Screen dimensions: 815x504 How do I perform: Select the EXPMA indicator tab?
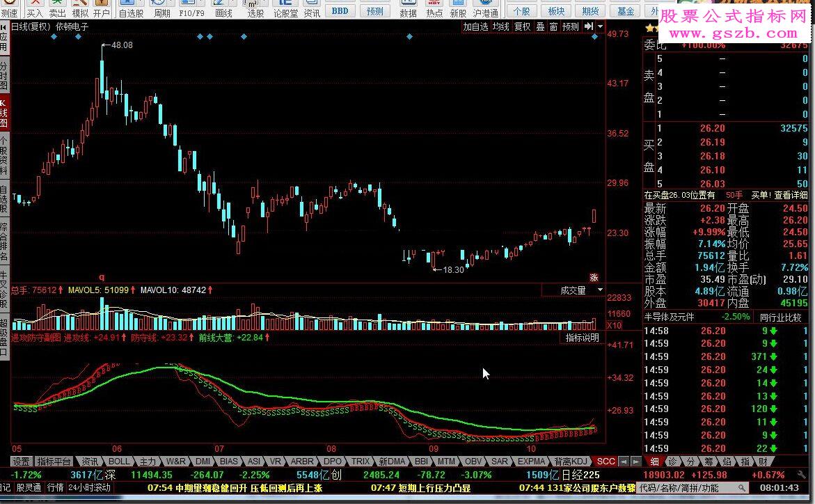click(x=531, y=462)
